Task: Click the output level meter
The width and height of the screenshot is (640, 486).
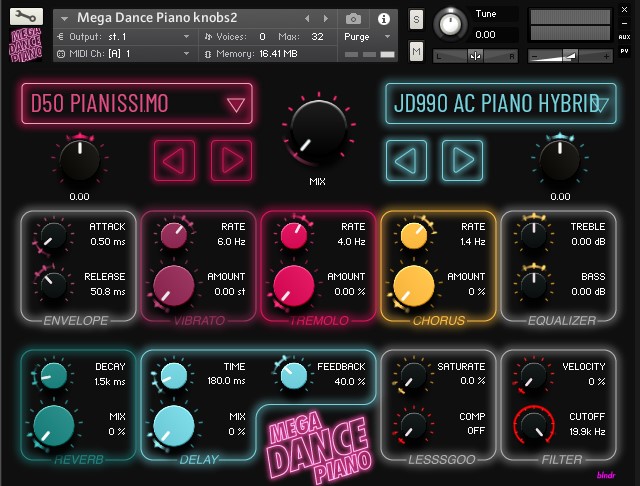Action: pos(570,25)
